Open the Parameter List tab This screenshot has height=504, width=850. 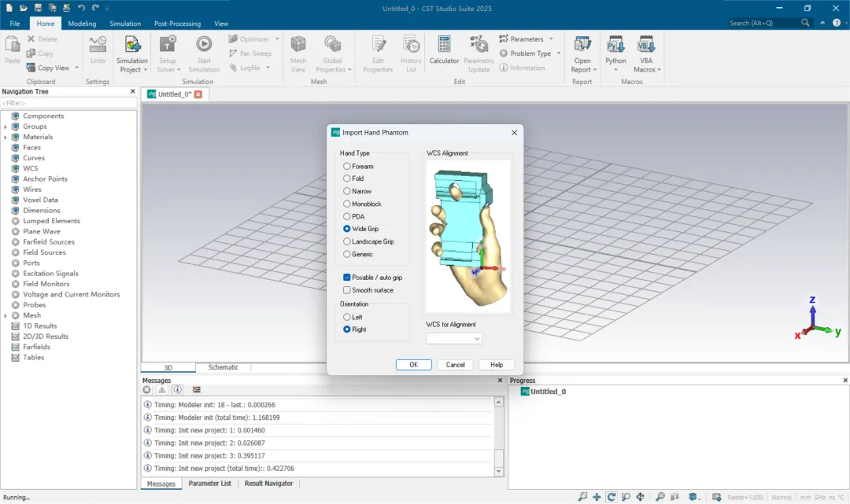(210, 484)
